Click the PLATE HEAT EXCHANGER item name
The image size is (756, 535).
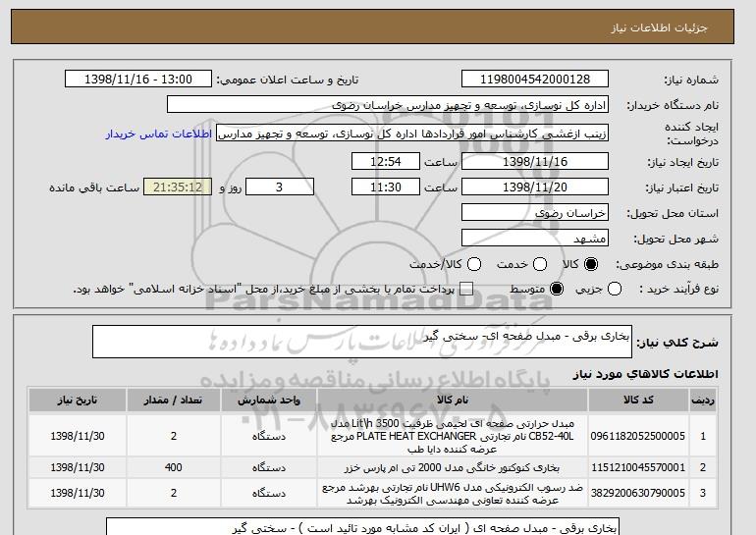[453, 436]
